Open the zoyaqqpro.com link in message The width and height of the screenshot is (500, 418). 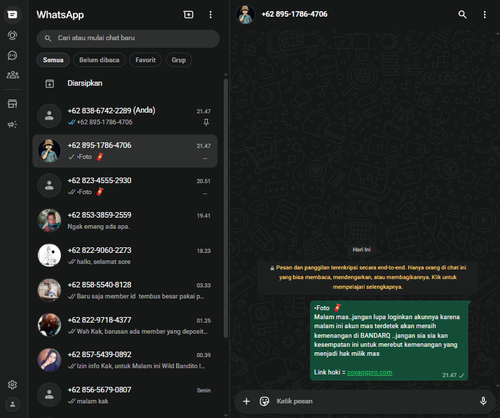point(369,372)
